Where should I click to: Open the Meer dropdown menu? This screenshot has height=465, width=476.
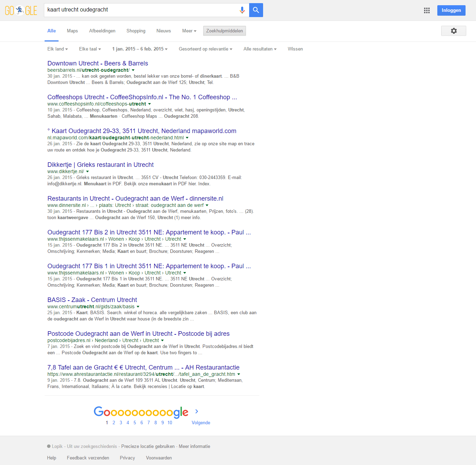189,31
